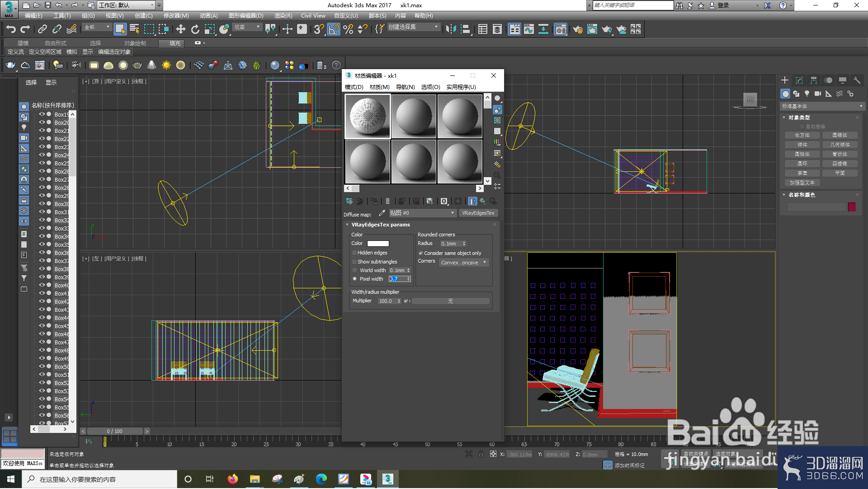Screen dimensions: 868x489
Task: Click the magenta object color swatch
Action: click(x=852, y=207)
